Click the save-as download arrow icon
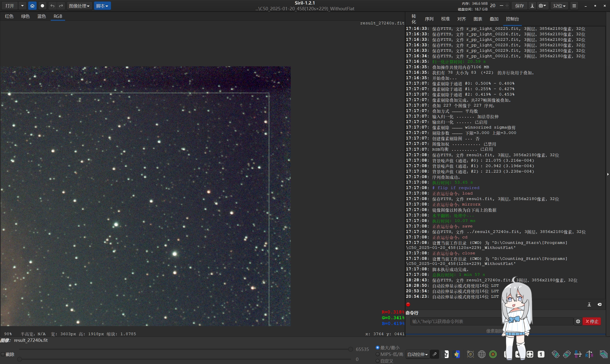This screenshot has height=364, width=610. (532, 6)
